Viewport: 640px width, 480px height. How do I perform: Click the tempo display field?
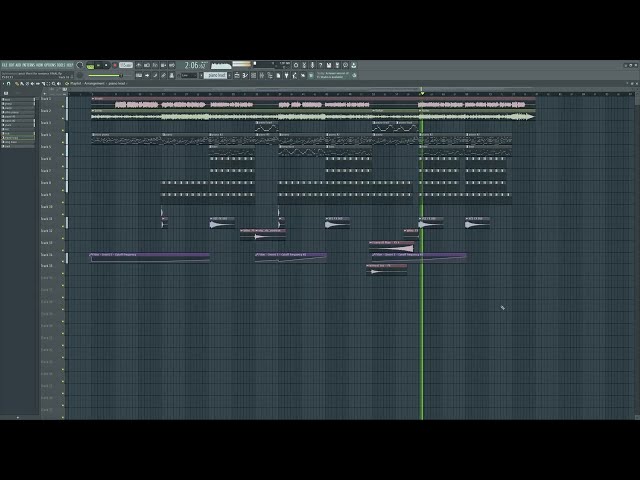click(126, 65)
